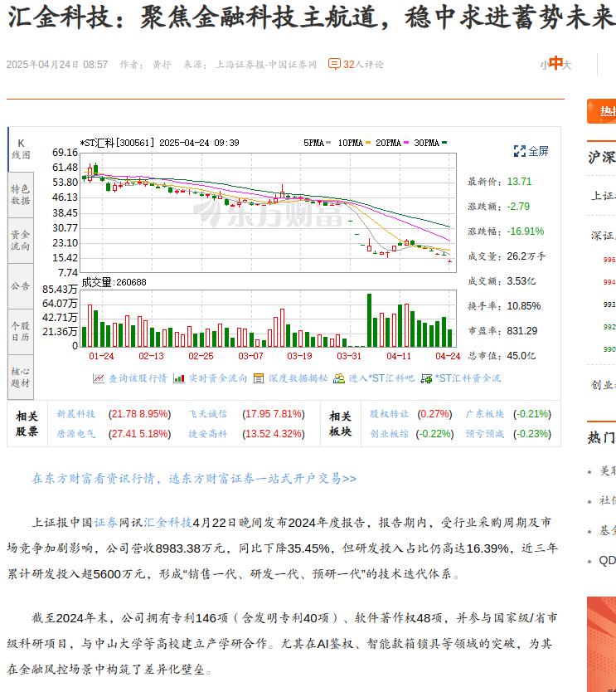Click the 涨跌幅 value -16.91%
Screen dimensions: 616x692
point(525,231)
